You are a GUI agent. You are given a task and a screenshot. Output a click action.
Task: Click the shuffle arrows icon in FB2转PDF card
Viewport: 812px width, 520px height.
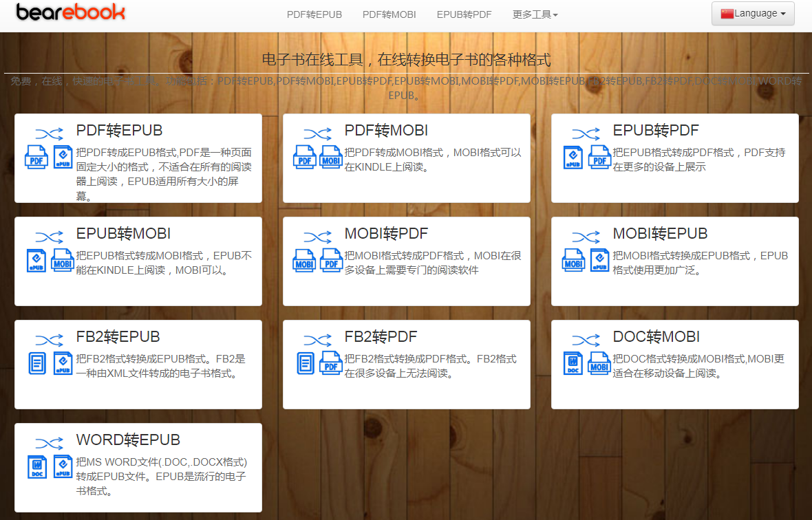(x=317, y=339)
